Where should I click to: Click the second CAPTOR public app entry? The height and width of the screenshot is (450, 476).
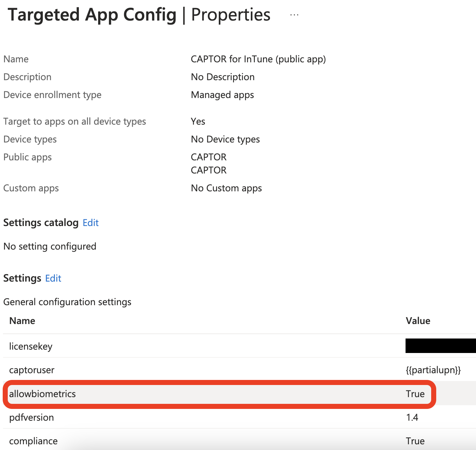tap(208, 170)
